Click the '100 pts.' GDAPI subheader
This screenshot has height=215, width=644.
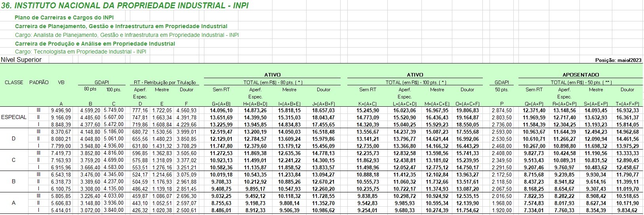(113, 90)
